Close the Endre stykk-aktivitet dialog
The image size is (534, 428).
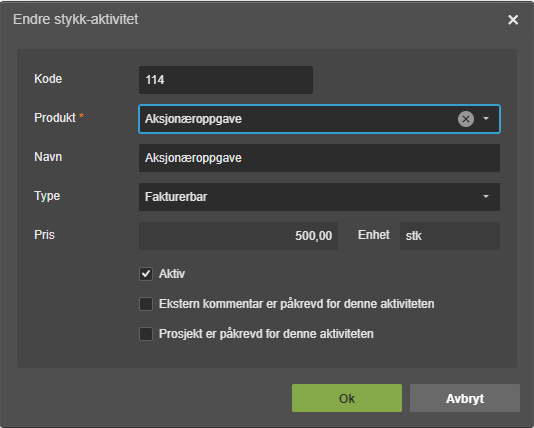[x=513, y=20]
